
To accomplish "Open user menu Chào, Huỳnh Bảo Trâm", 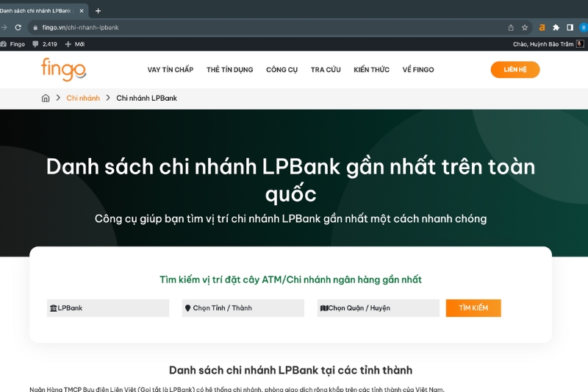I will click(548, 44).
